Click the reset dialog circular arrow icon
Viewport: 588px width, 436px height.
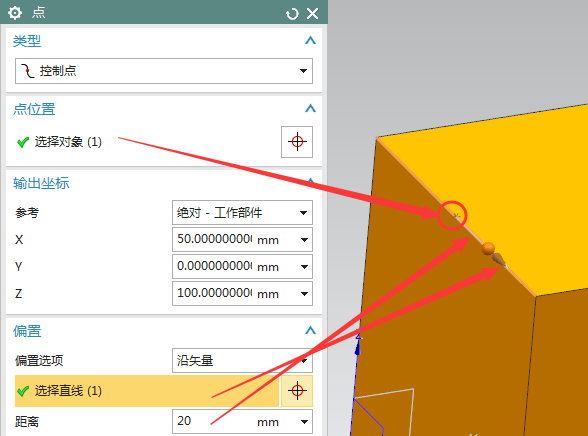(292, 14)
